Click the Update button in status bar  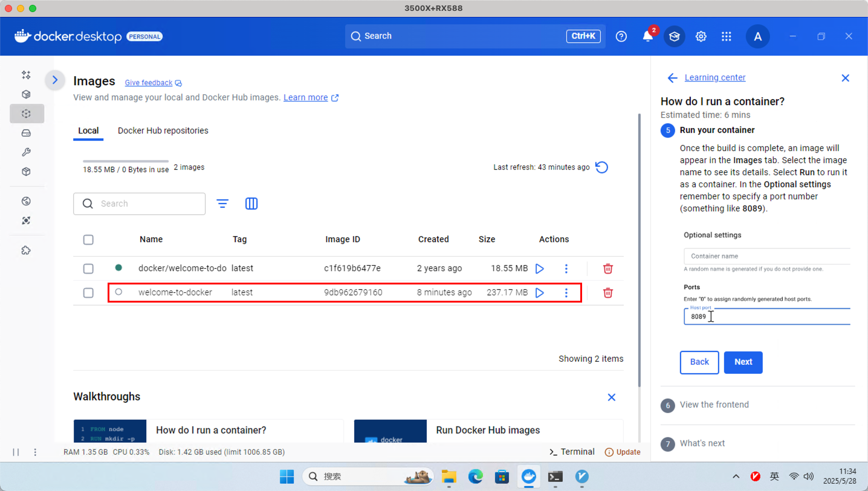623,452
